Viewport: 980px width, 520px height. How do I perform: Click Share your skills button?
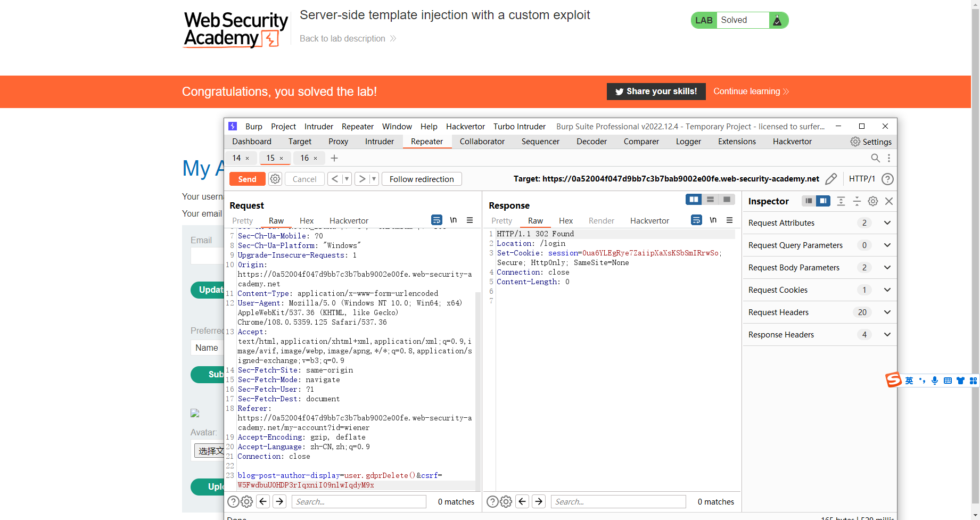[x=656, y=92]
